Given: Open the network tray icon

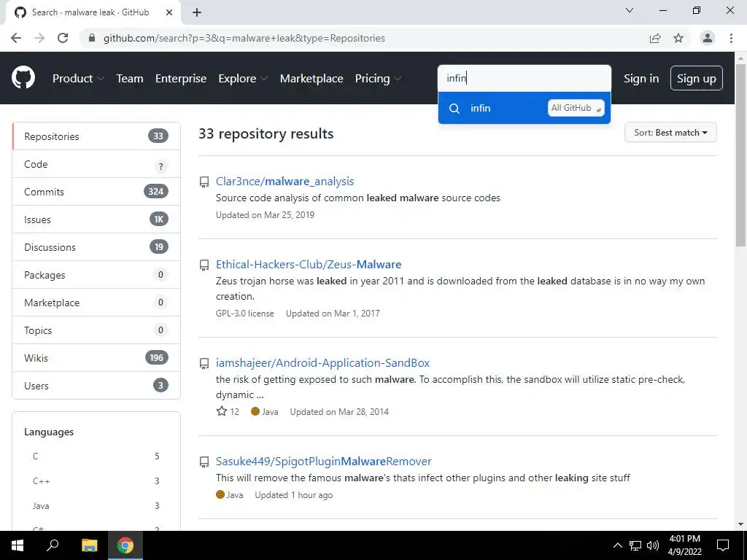Looking at the screenshot, I should (635, 545).
